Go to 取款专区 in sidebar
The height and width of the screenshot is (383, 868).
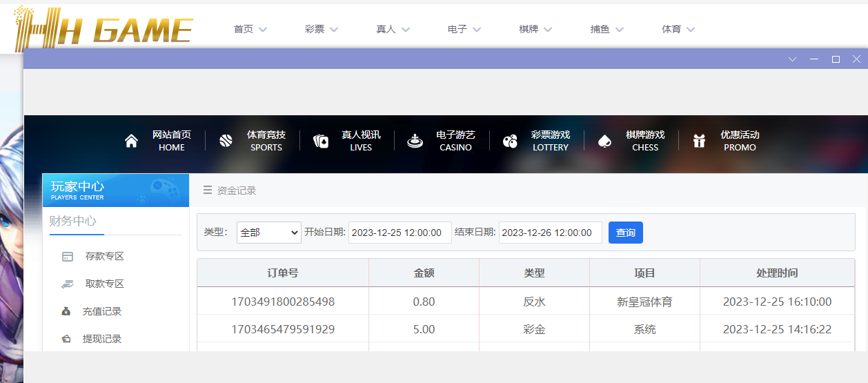point(104,284)
